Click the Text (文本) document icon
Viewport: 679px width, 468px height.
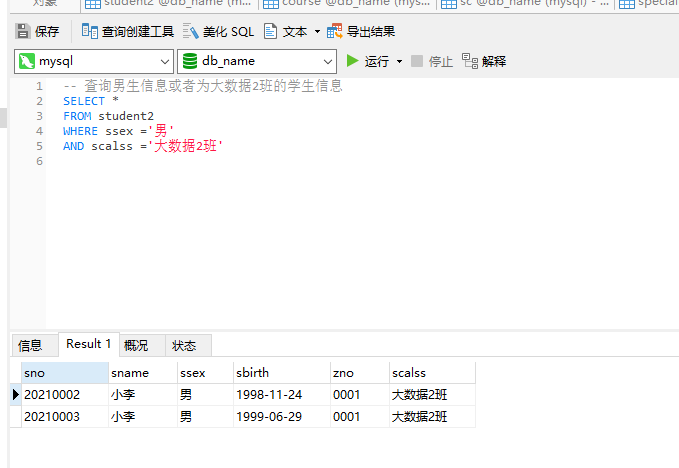(271, 31)
